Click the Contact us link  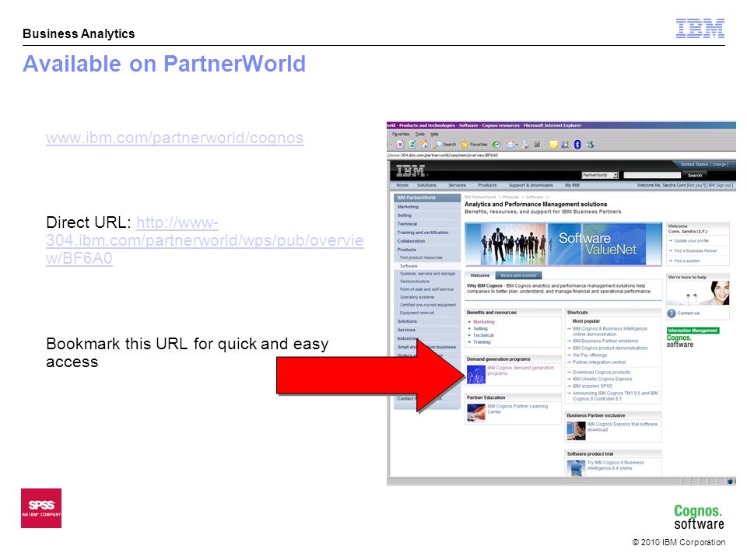[x=689, y=313]
